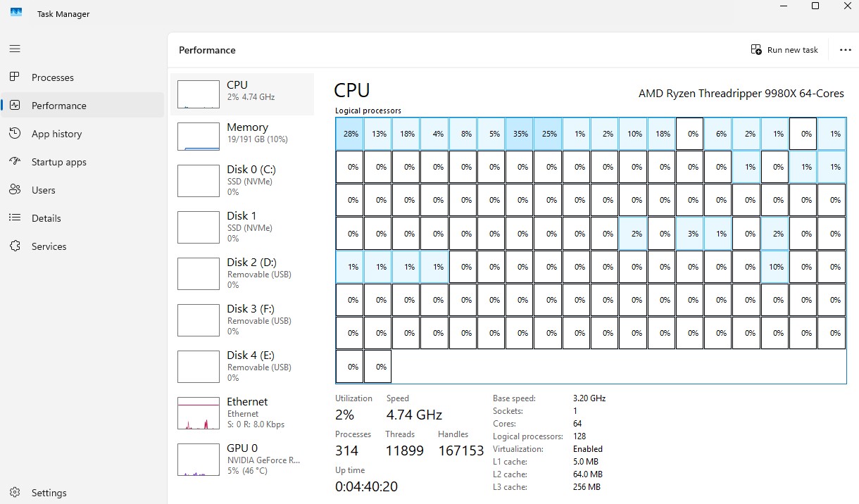Select the Ethernet graph thumbnail
This screenshot has height=504, width=859.
pyautogui.click(x=198, y=413)
